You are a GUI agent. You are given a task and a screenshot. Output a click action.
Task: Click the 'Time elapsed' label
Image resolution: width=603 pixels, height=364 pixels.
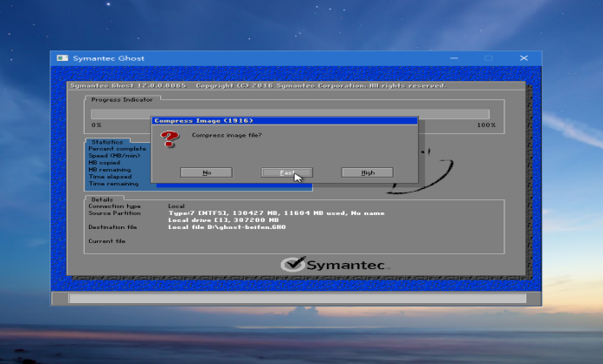110,177
